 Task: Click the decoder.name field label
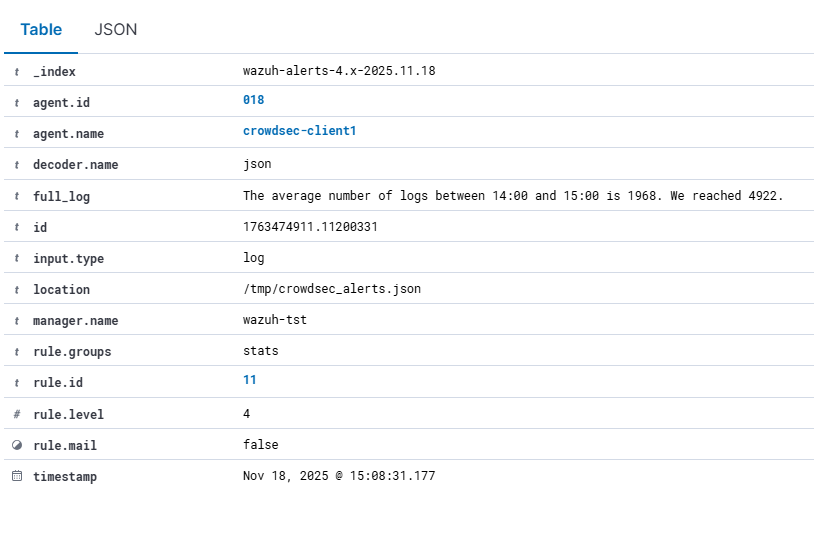(x=75, y=165)
